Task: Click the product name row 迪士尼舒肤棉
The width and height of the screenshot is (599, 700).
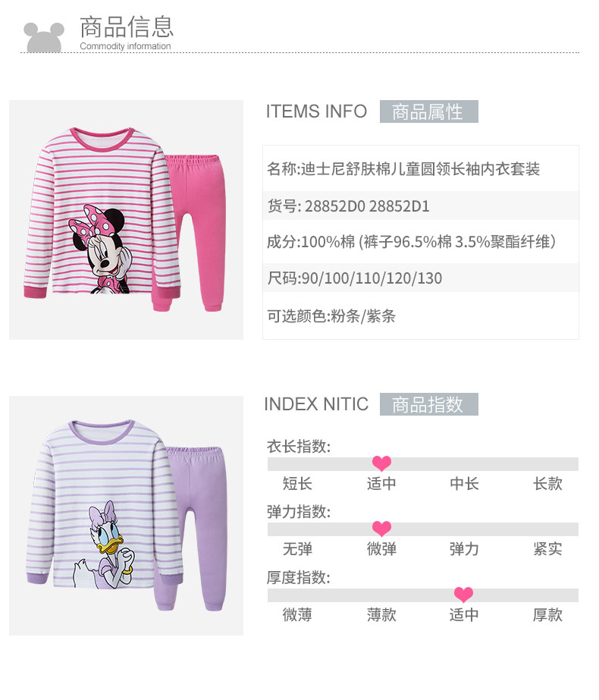Action: pyautogui.click(x=421, y=169)
